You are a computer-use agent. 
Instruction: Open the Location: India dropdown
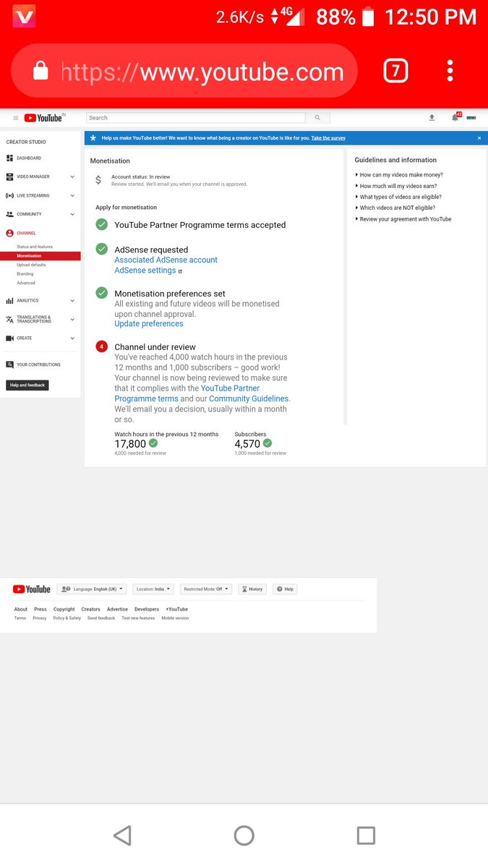point(153,589)
